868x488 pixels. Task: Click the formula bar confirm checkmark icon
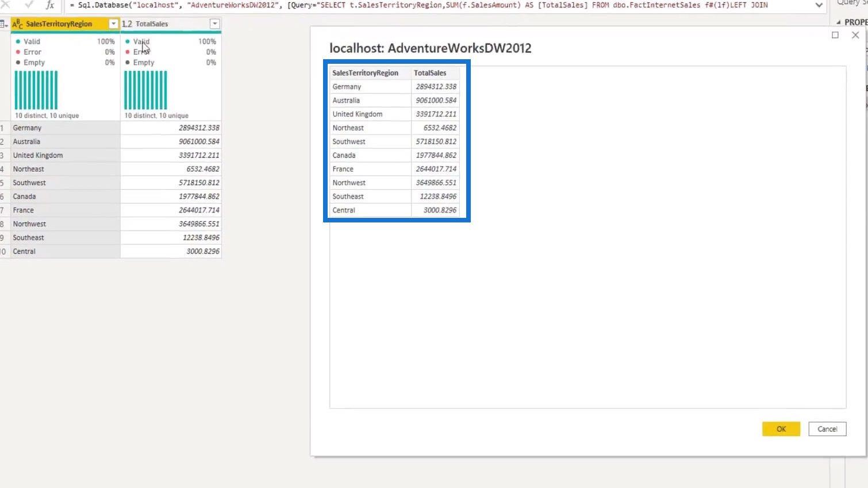coord(29,5)
